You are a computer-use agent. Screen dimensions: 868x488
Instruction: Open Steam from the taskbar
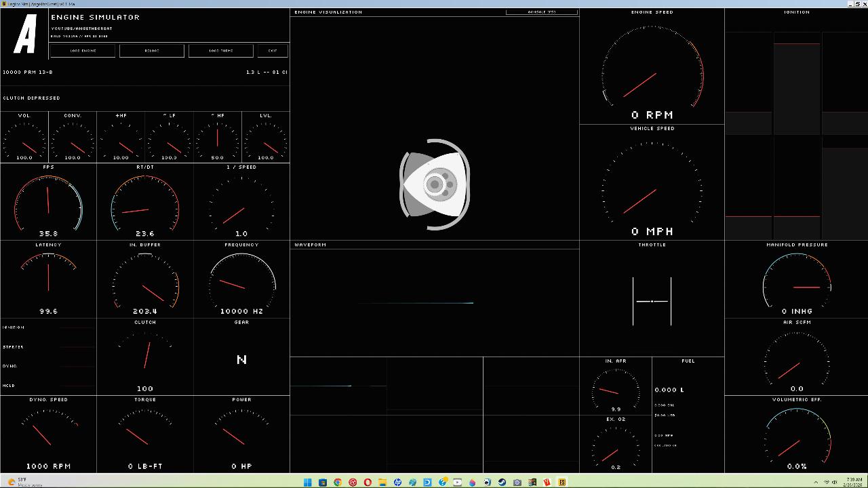[x=502, y=483]
